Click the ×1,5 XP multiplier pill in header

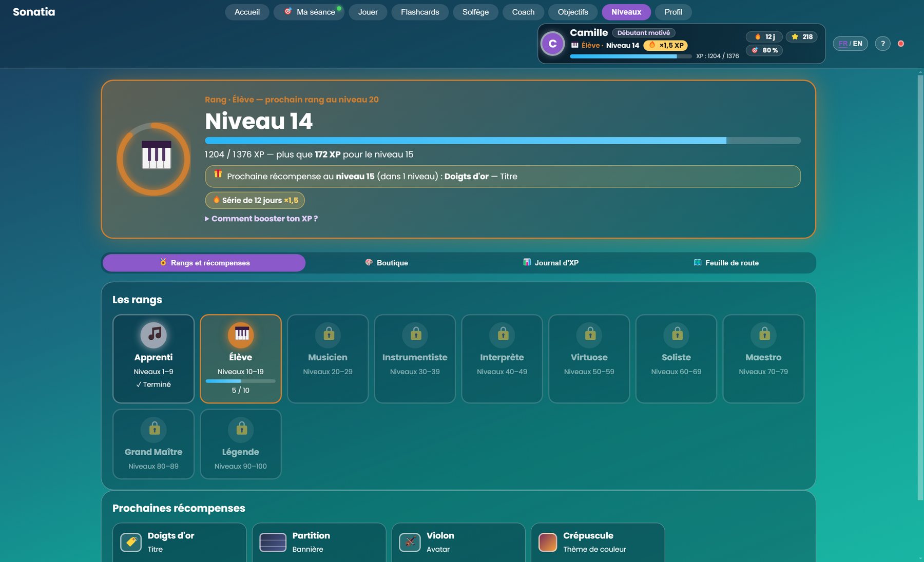click(665, 45)
